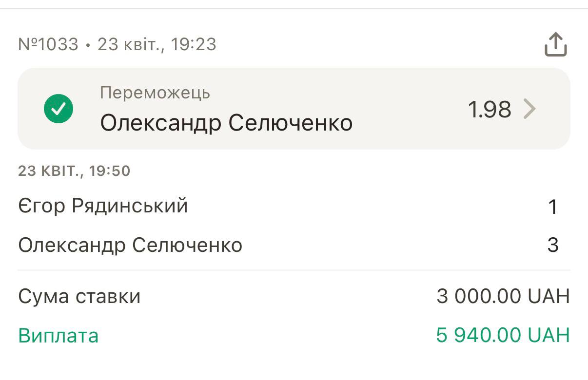Tap the green "Виплата" label
Screen dimensions: 588x380
(x=59, y=336)
